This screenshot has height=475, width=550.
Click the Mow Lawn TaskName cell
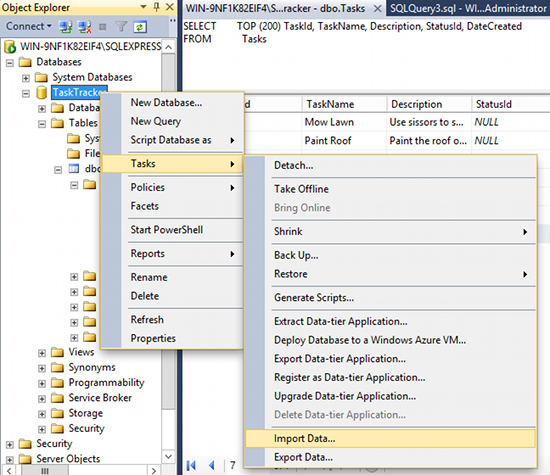(x=344, y=122)
